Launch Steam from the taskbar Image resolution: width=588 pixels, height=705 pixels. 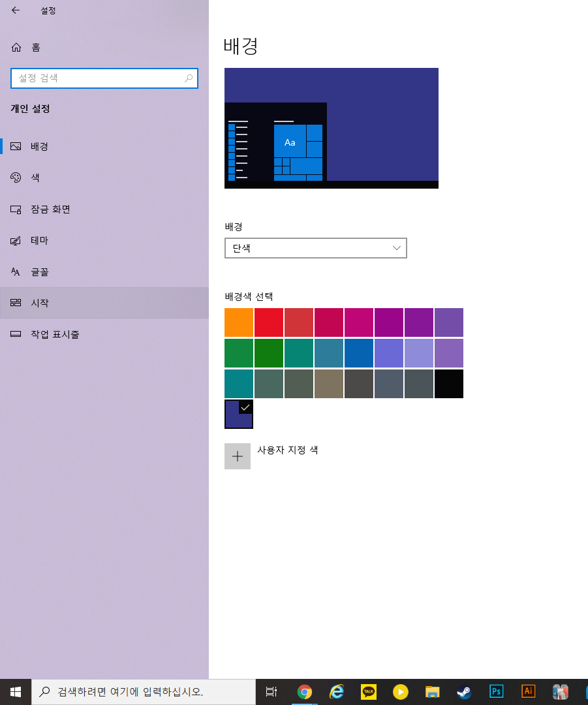(465, 691)
